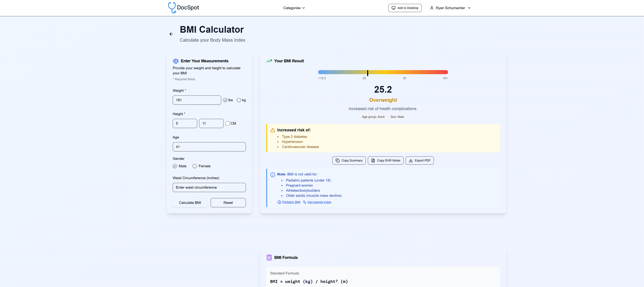644x287 pixels.
Task: Reset the measurement form
Action: pyautogui.click(x=228, y=203)
